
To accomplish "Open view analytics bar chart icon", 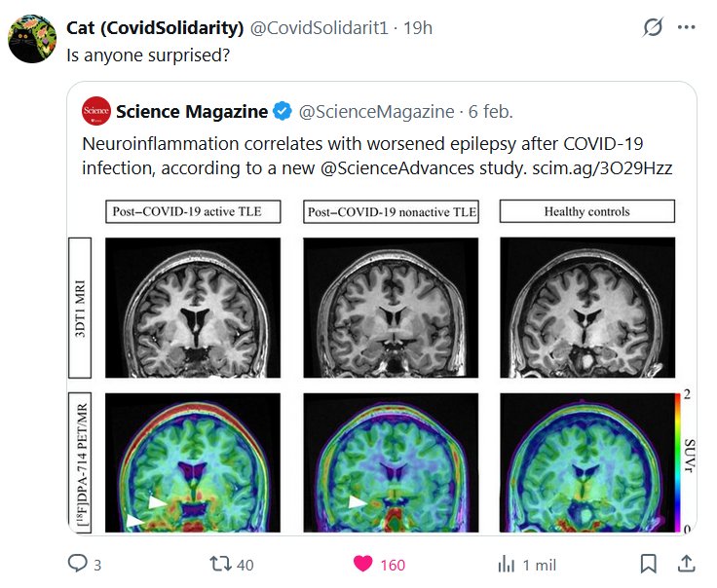I will tap(507, 564).
